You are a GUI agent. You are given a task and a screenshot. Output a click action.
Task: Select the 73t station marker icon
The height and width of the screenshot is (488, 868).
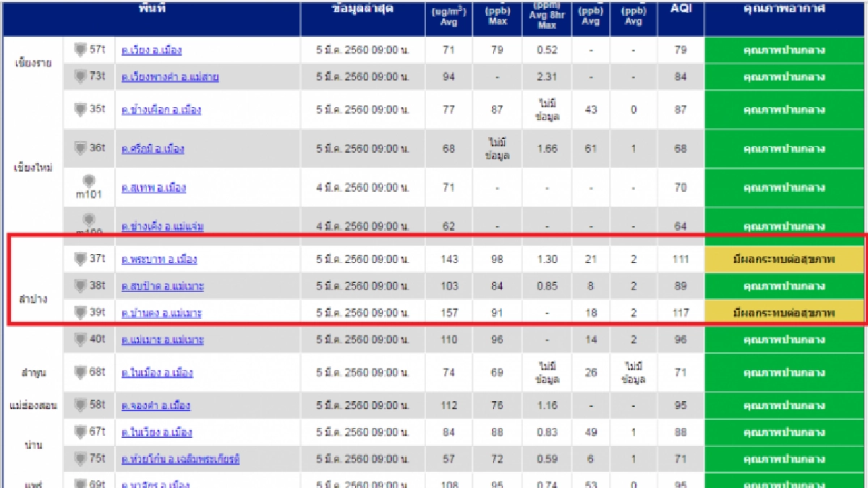(80, 76)
